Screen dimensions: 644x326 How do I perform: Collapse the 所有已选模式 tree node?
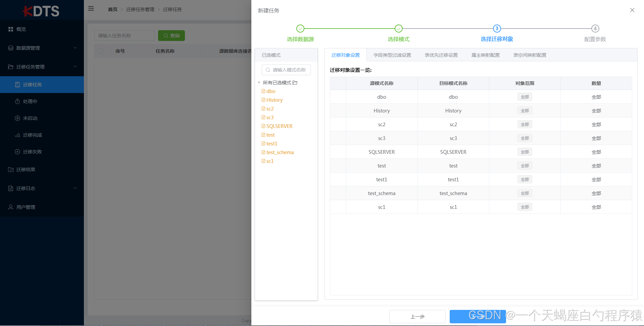(x=259, y=82)
